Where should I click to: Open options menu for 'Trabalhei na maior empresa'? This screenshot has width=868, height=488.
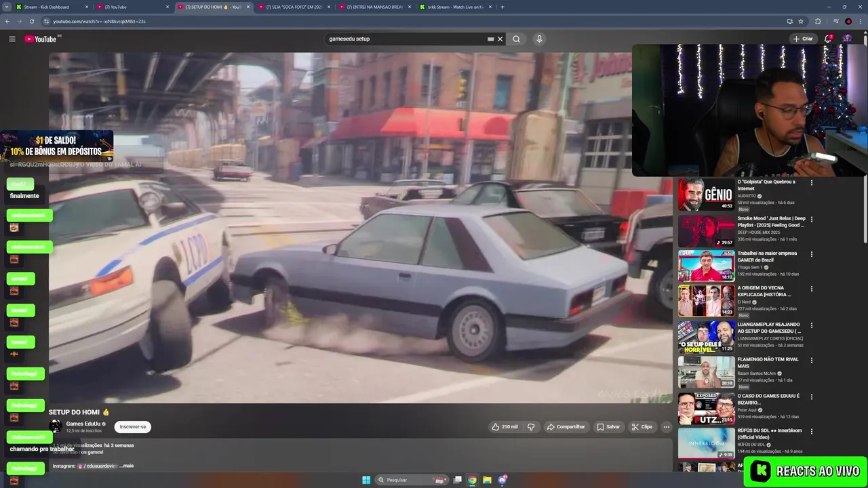tap(812, 254)
